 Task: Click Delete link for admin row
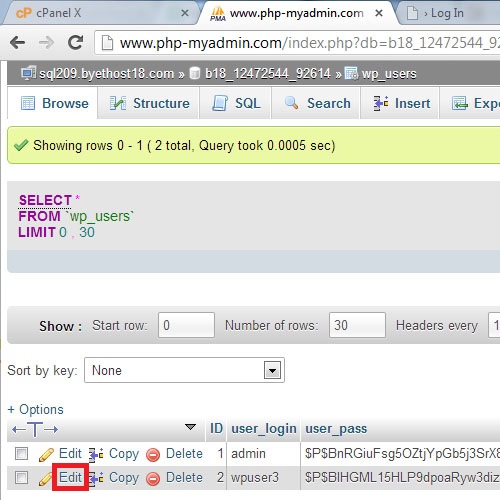click(x=184, y=454)
